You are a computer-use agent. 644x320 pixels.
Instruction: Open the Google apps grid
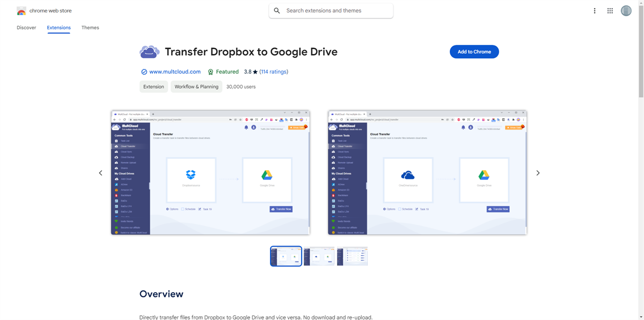click(x=610, y=11)
